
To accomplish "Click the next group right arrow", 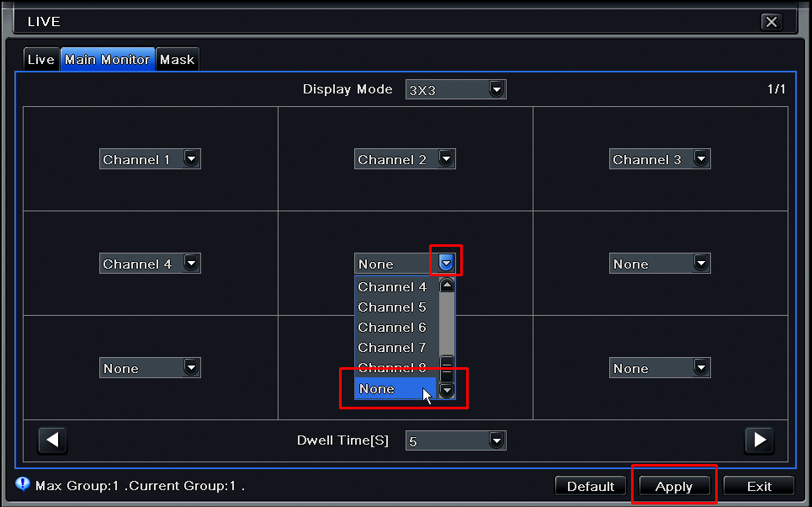I will click(x=759, y=440).
